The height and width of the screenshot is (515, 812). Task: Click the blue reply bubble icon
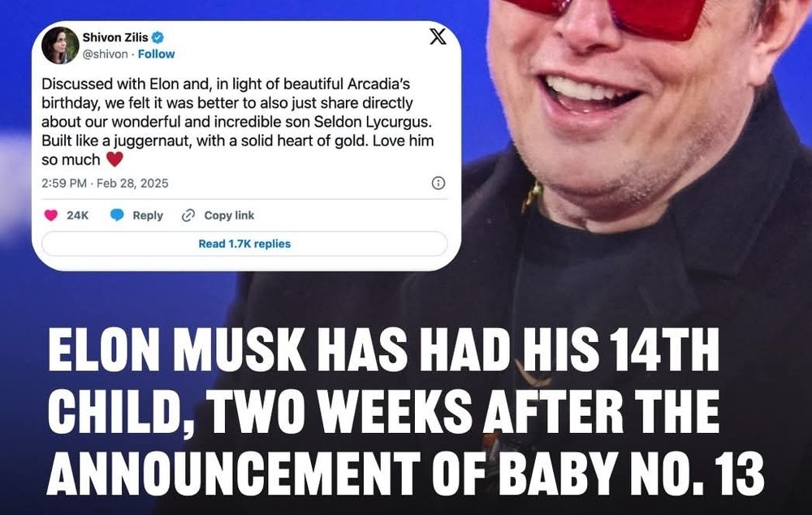point(117,215)
